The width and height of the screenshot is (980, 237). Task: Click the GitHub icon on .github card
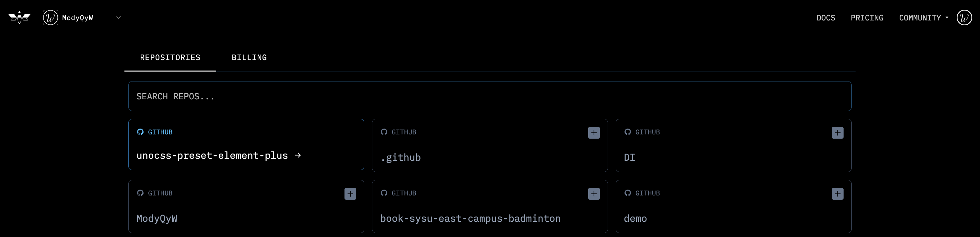click(x=383, y=132)
